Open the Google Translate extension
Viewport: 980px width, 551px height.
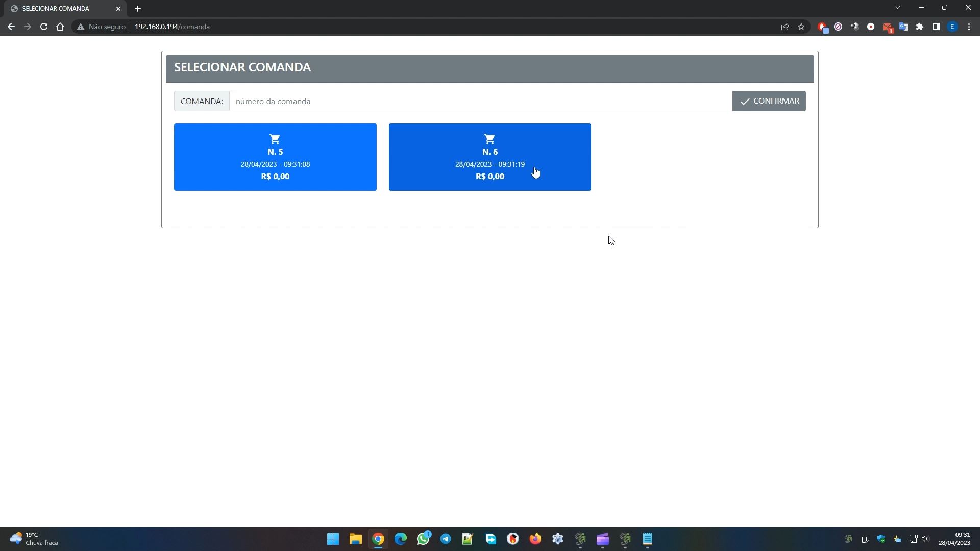click(903, 27)
